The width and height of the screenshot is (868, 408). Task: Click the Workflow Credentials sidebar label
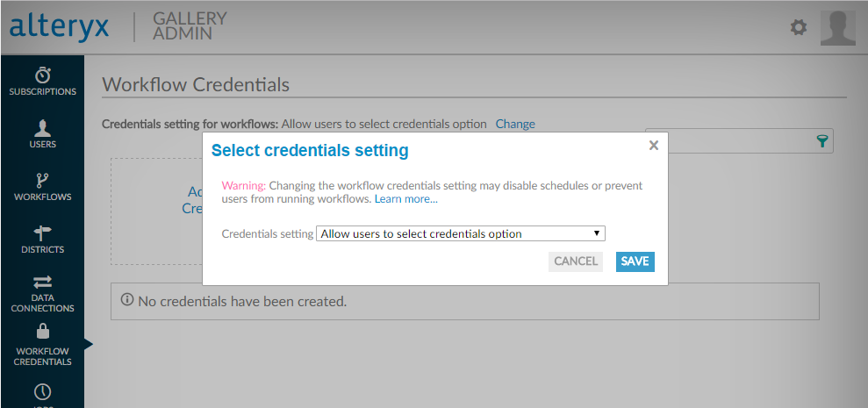pyautogui.click(x=42, y=356)
